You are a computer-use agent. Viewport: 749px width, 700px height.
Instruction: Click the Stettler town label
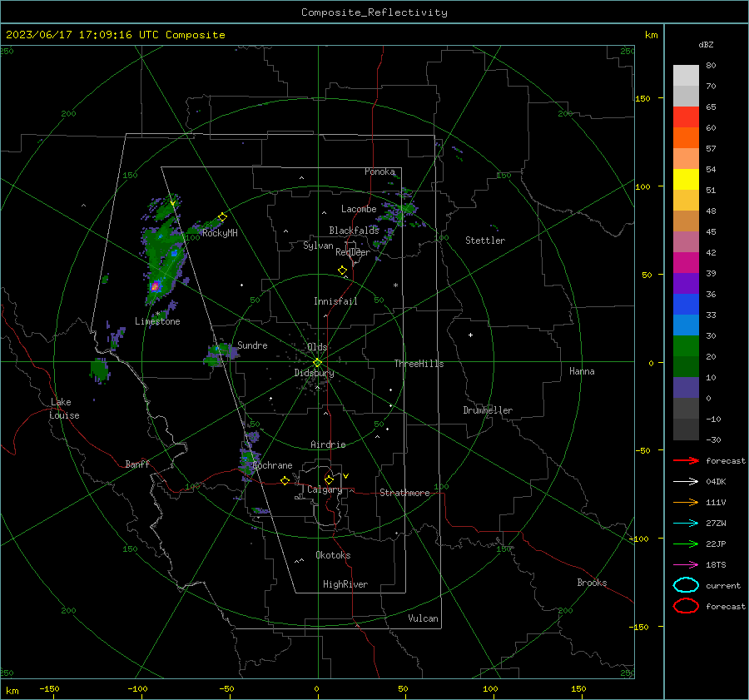click(485, 241)
